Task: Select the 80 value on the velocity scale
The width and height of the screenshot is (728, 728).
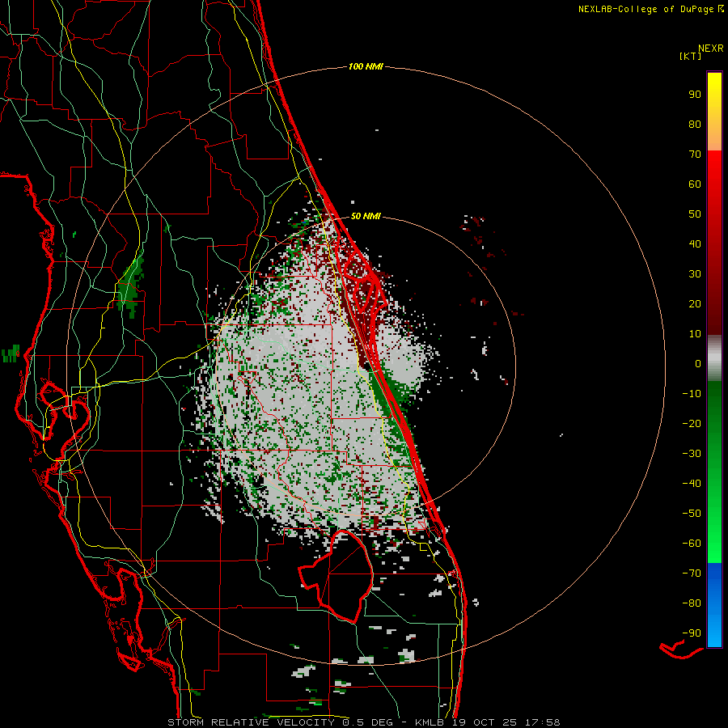Action: pyautogui.click(x=695, y=124)
